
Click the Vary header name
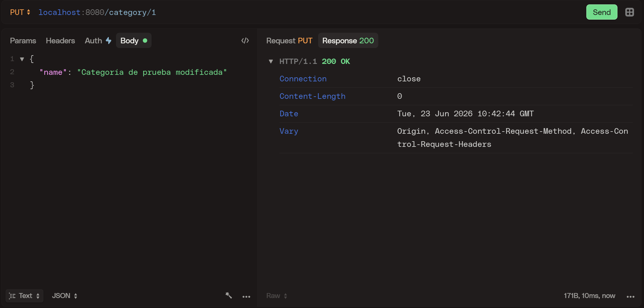[289, 131]
